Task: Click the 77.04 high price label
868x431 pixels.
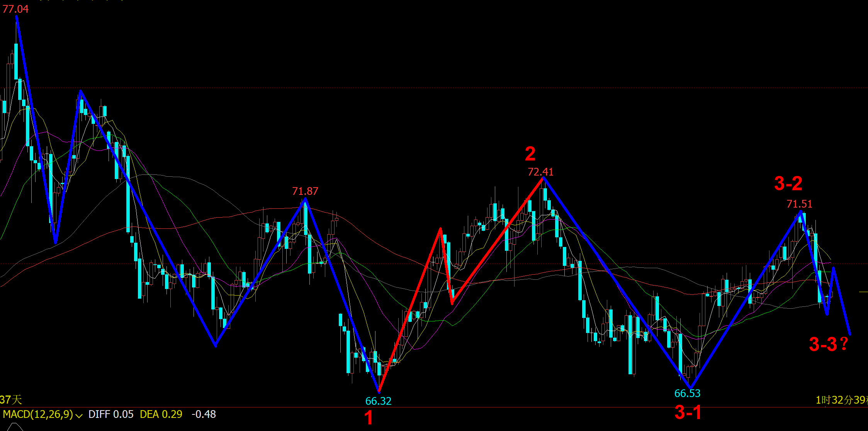Action: click(x=15, y=9)
